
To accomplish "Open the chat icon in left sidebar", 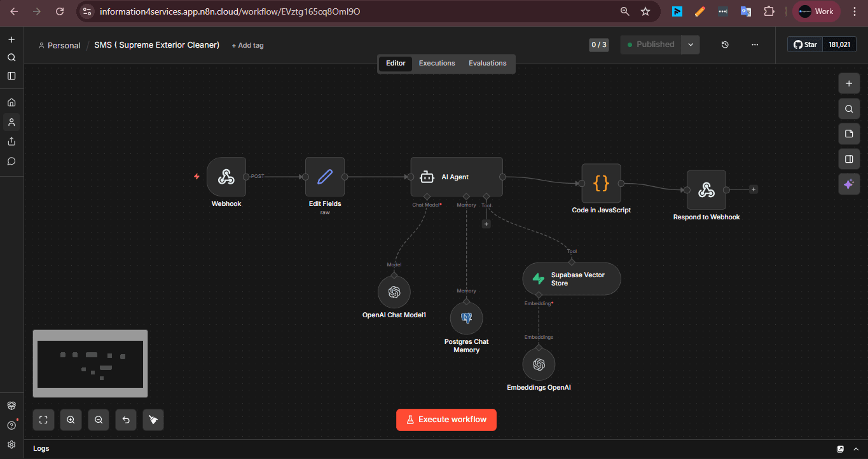I will [x=11, y=161].
